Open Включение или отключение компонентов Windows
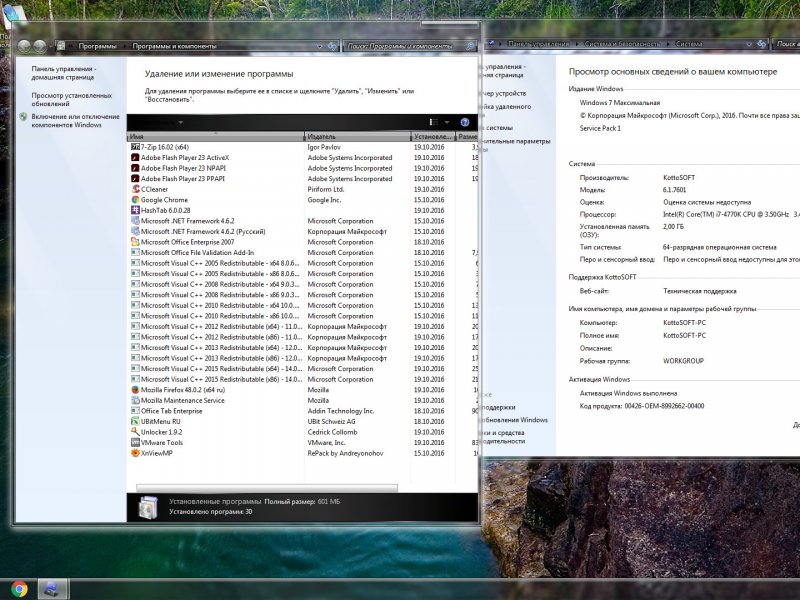The width and height of the screenshot is (800, 600). (76, 121)
